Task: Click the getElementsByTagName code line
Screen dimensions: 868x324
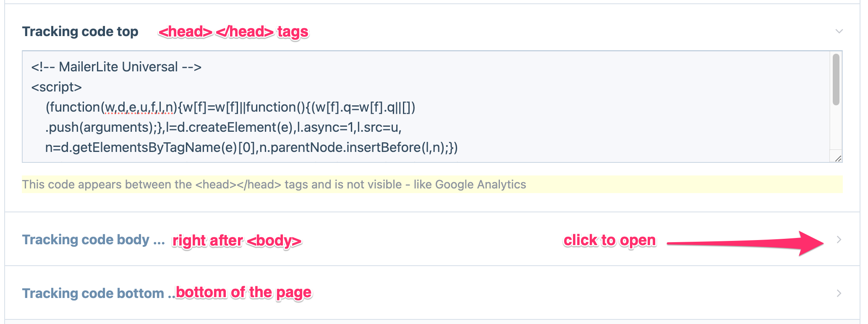Action: pos(251,147)
